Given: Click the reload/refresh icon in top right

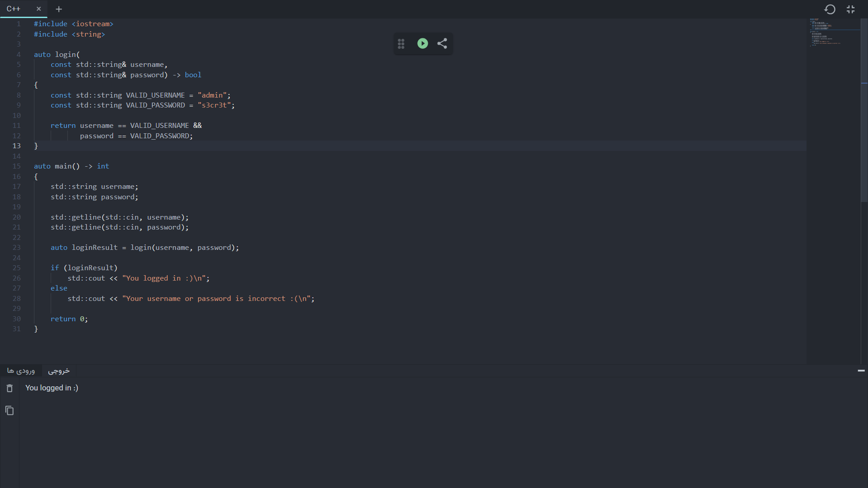Looking at the screenshot, I should pyautogui.click(x=830, y=9).
